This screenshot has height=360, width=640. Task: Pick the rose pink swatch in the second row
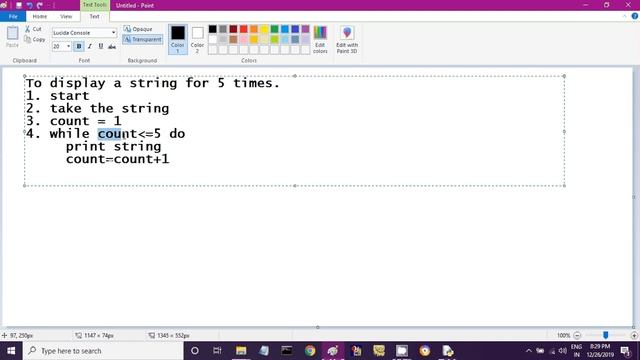pos(244,40)
